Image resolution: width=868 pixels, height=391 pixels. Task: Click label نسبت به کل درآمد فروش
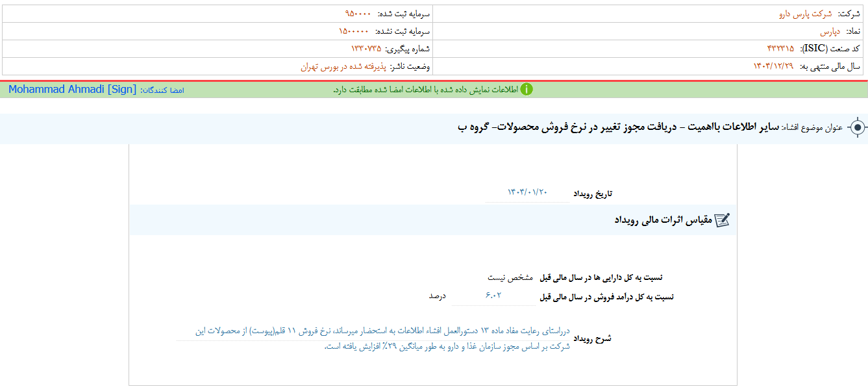pyautogui.click(x=607, y=297)
